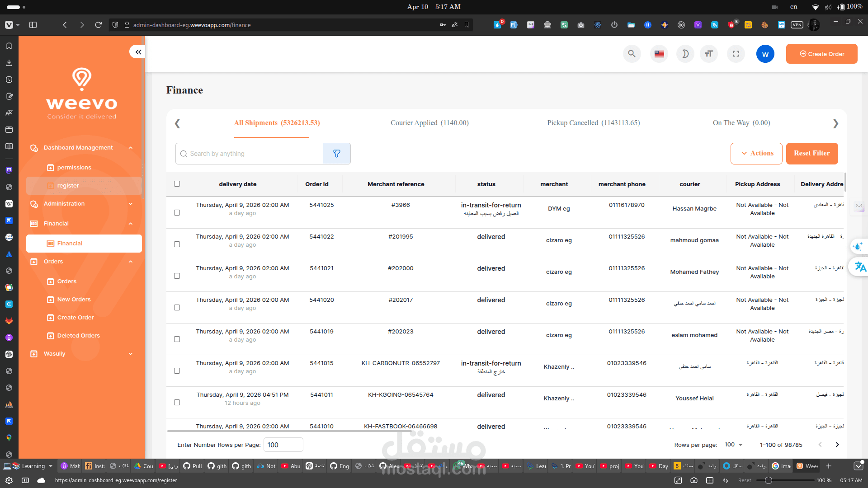Click the search magnifier icon in header

[x=632, y=54]
